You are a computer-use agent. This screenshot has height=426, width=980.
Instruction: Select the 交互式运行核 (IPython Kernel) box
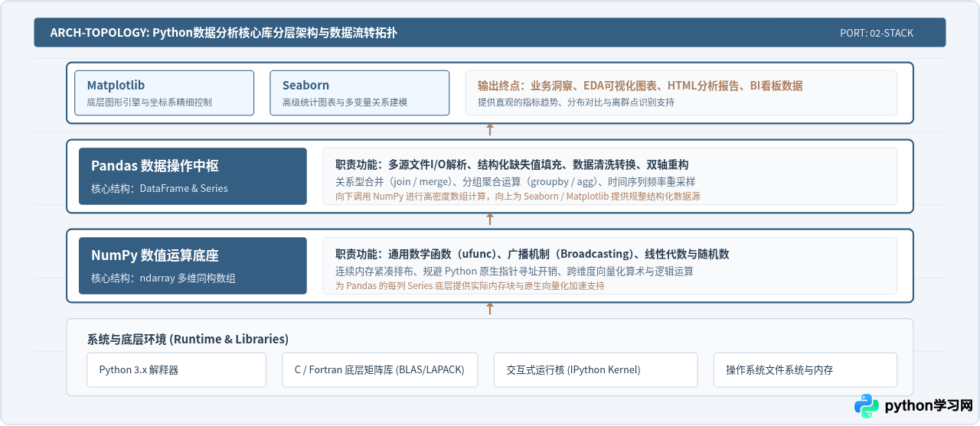coord(596,369)
